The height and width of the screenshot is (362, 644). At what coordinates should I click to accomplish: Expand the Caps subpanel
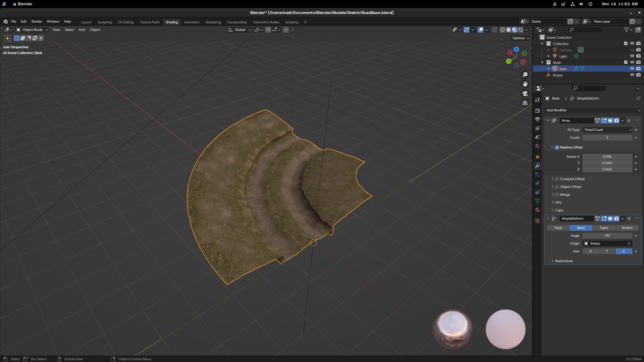pyautogui.click(x=552, y=210)
